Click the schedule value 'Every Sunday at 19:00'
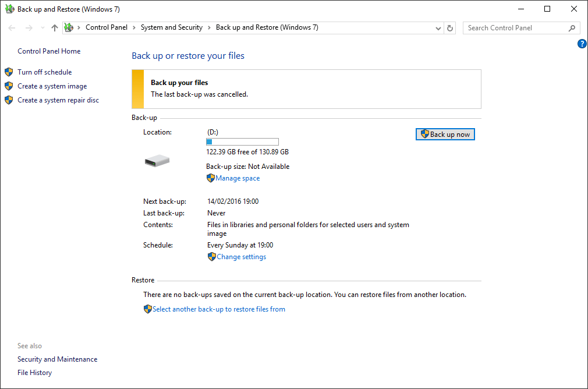The width and height of the screenshot is (588, 389). point(240,245)
